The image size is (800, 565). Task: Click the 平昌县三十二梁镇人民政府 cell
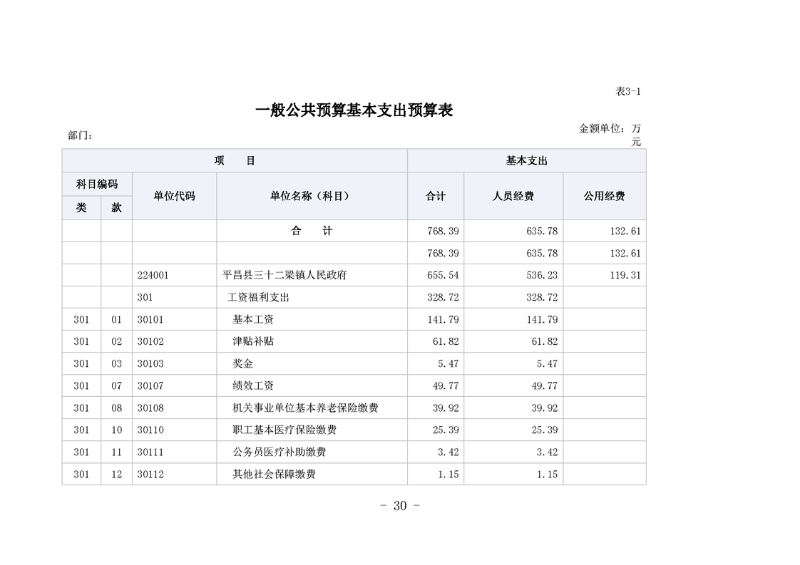click(285, 274)
